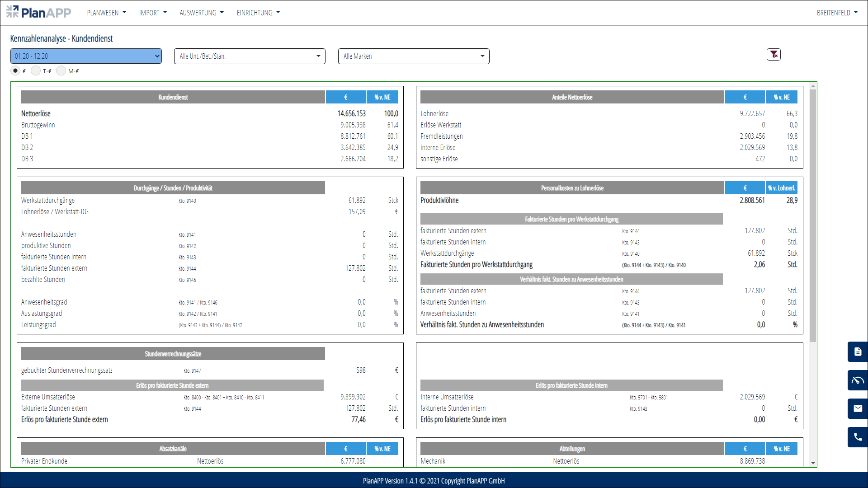Open the PLANWESEN menu
Viewport: 868px width, 488px height.
(107, 13)
